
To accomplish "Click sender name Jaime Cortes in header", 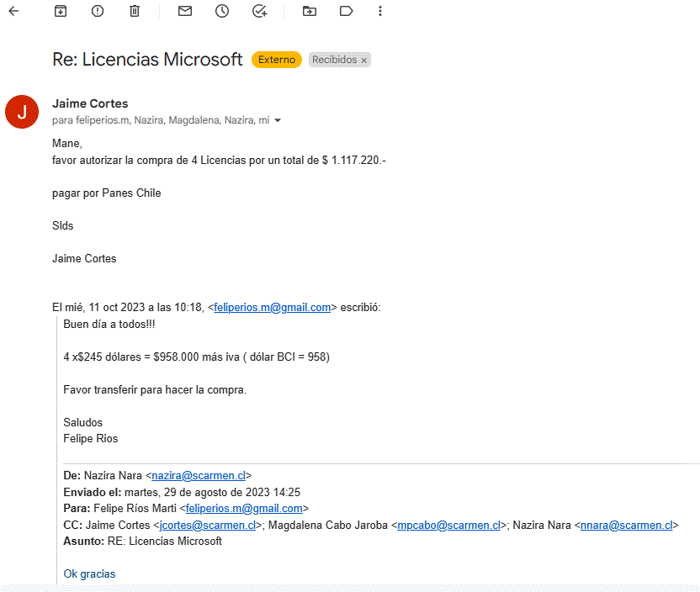I will [90, 103].
